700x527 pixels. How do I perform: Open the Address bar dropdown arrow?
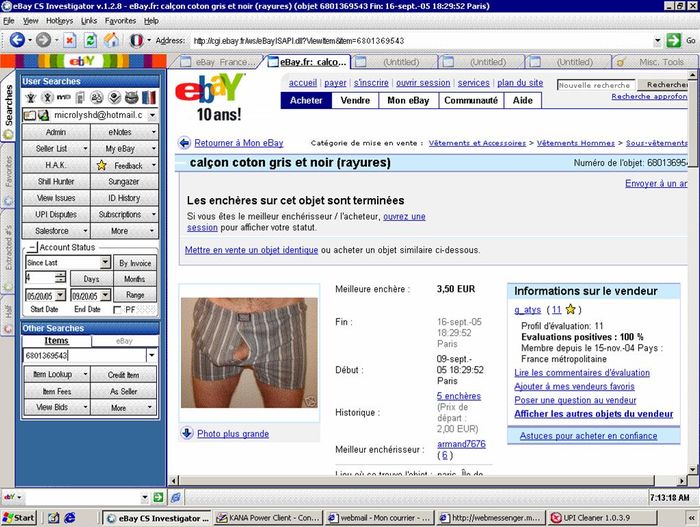(x=657, y=41)
